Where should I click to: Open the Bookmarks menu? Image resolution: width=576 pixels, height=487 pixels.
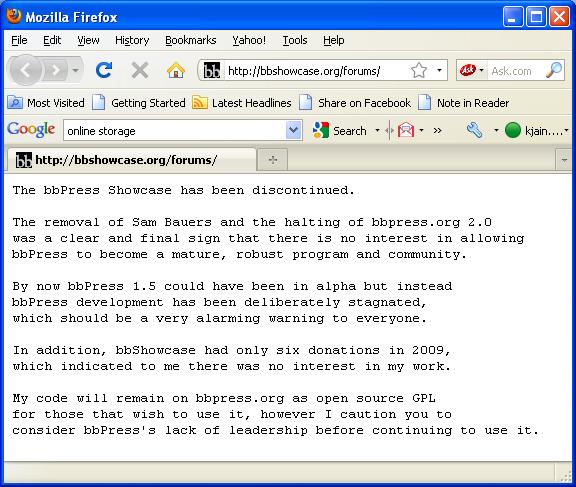click(x=191, y=40)
